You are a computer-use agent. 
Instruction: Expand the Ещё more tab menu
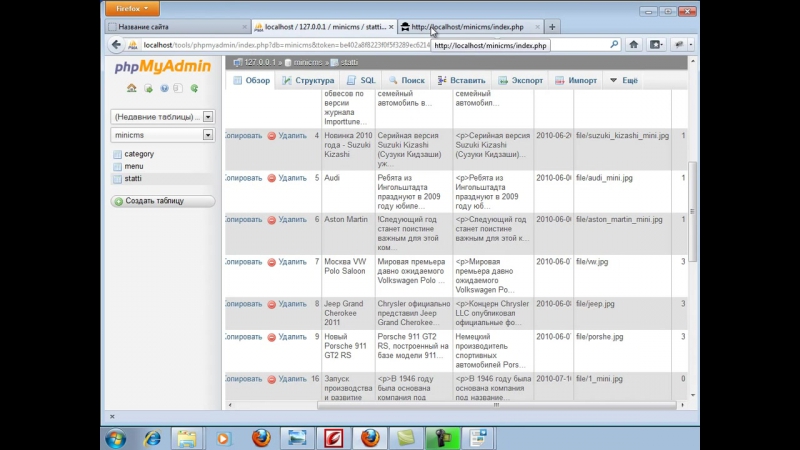click(x=623, y=81)
